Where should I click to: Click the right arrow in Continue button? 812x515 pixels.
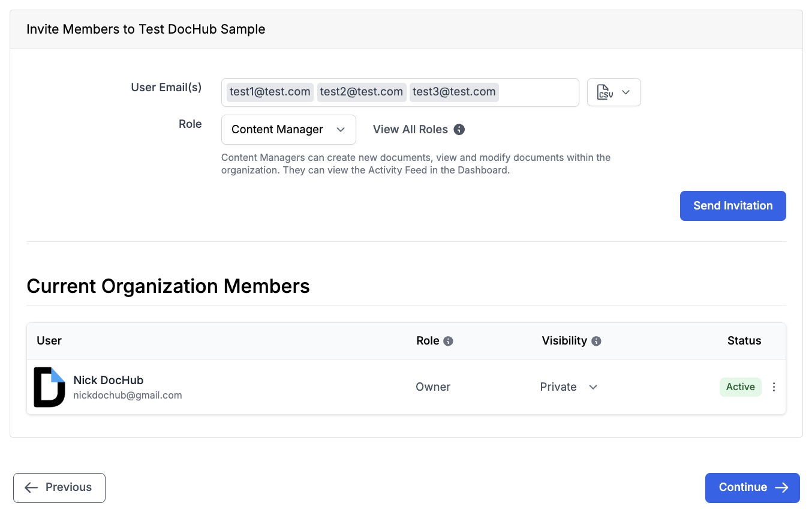781,487
